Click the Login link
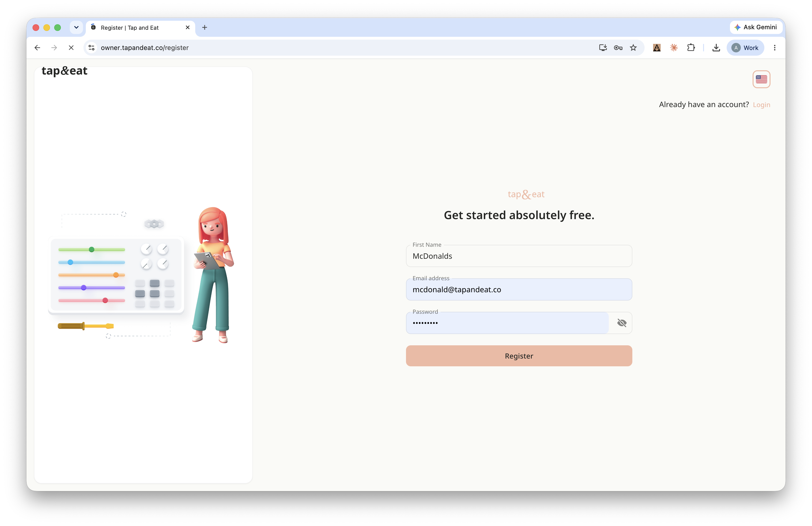This screenshot has width=812, height=526. pyautogui.click(x=761, y=105)
